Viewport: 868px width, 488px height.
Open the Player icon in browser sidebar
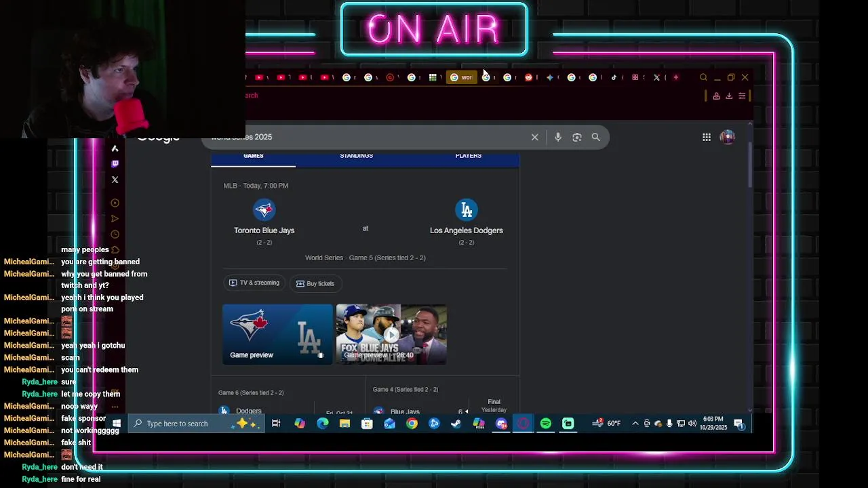[x=115, y=203]
